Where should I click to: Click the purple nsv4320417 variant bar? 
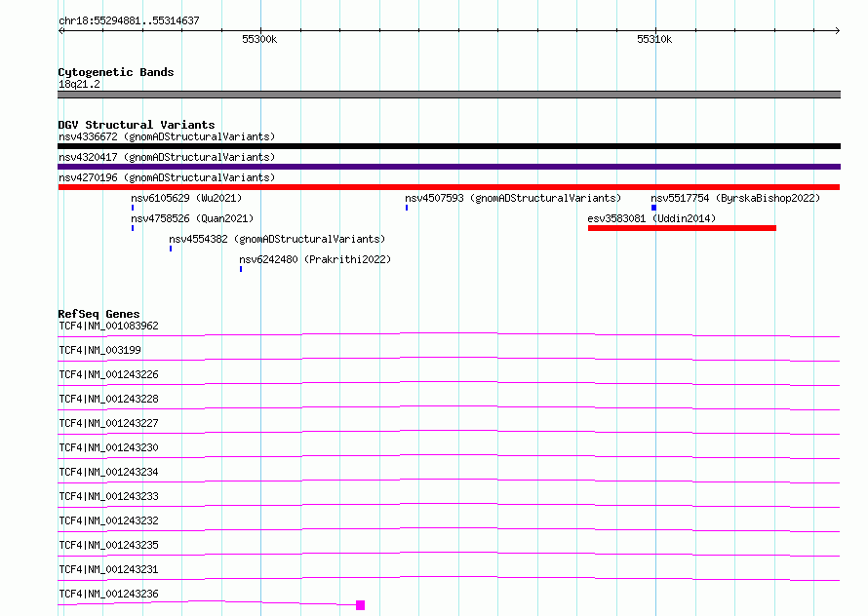(x=449, y=167)
